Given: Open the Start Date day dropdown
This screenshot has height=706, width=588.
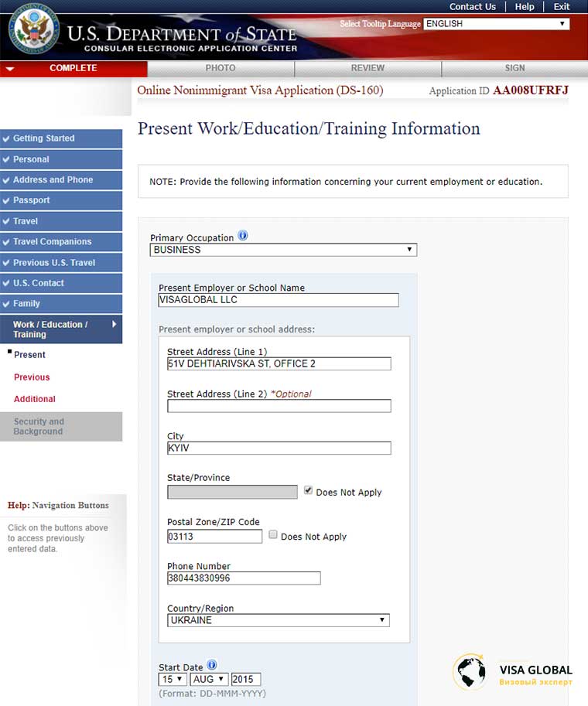Looking at the screenshot, I should pyautogui.click(x=173, y=679).
